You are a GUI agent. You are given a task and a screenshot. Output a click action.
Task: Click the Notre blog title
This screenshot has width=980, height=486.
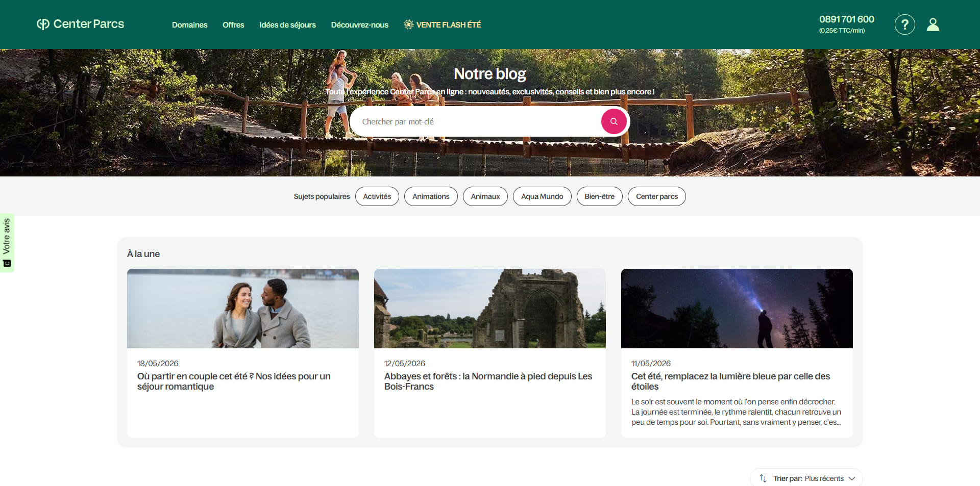coord(490,74)
